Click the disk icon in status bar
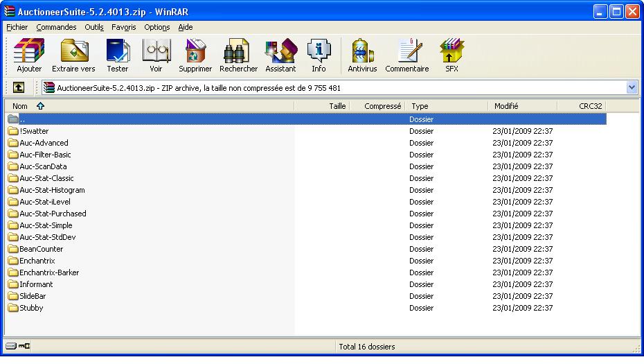 [x=11, y=346]
